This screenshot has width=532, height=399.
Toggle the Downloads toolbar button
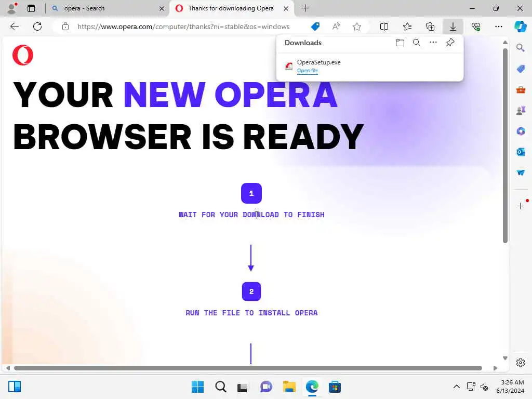453,26
